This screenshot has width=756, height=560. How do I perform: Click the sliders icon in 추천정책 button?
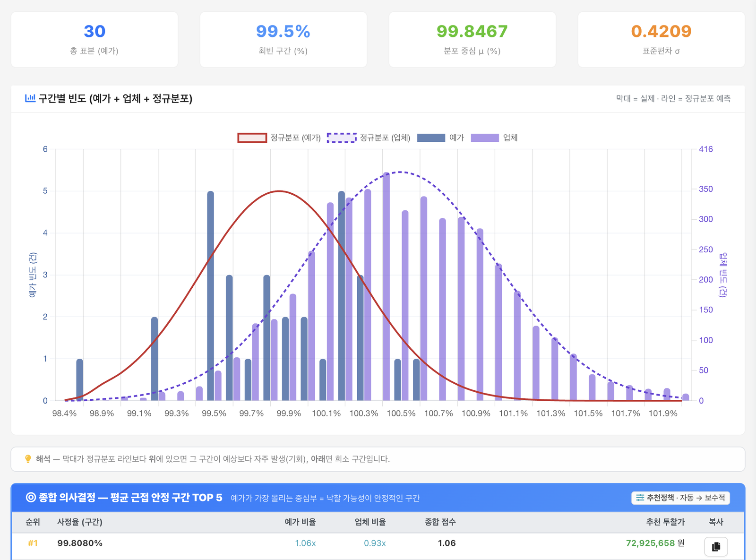[640, 498]
